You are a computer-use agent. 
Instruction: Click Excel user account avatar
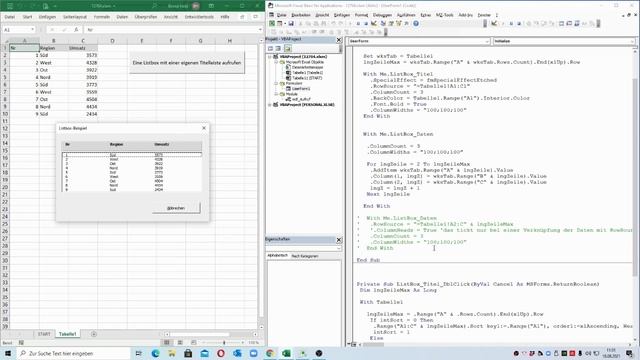tap(196, 6)
